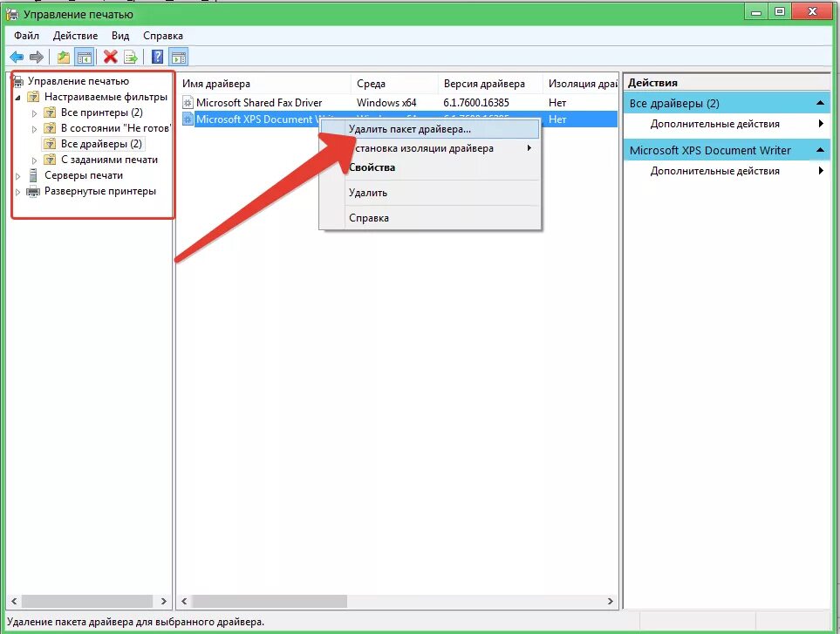Click the printer icon beside Управление печатью
840x634 pixels.
[x=18, y=81]
